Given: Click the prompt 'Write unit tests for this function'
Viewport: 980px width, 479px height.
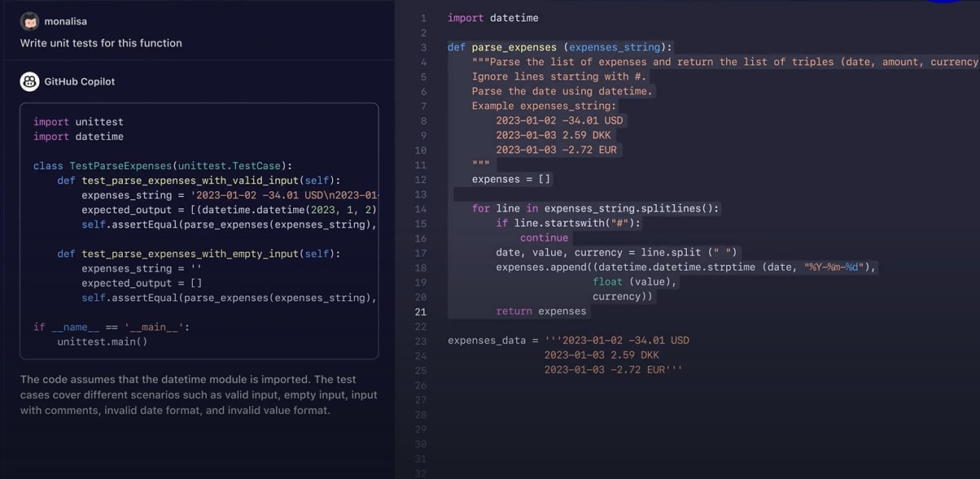Looking at the screenshot, I should pyautogui.click(x=101, y=43).
